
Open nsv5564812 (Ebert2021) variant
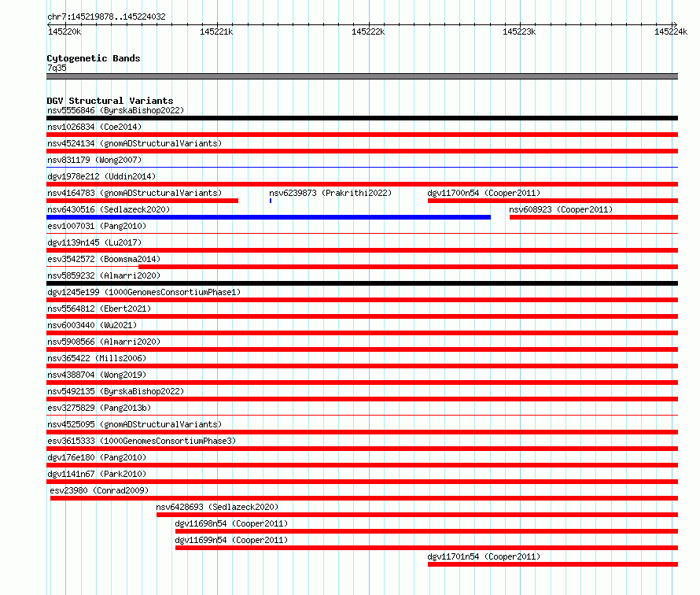click(99, 309)
